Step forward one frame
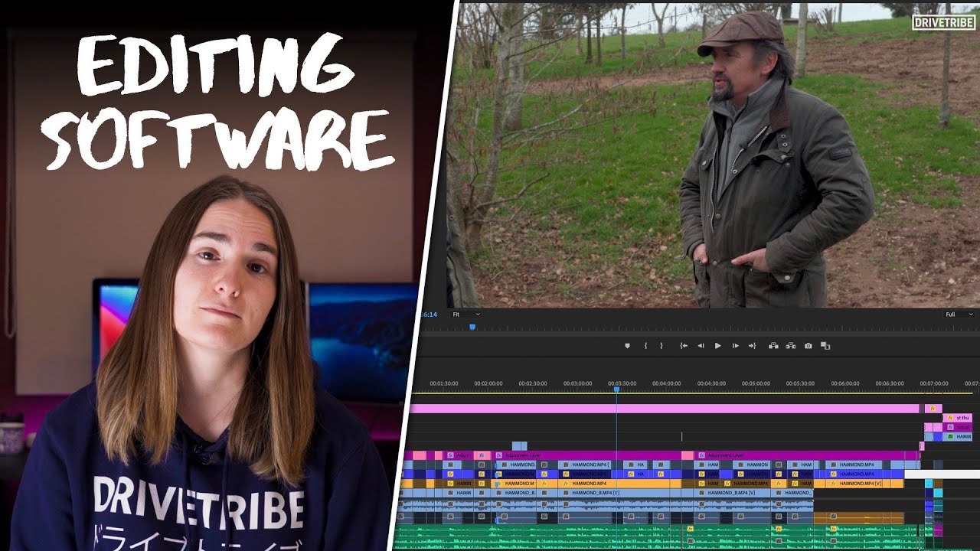This screenshot has width=980, height=551. coord(736,346)
